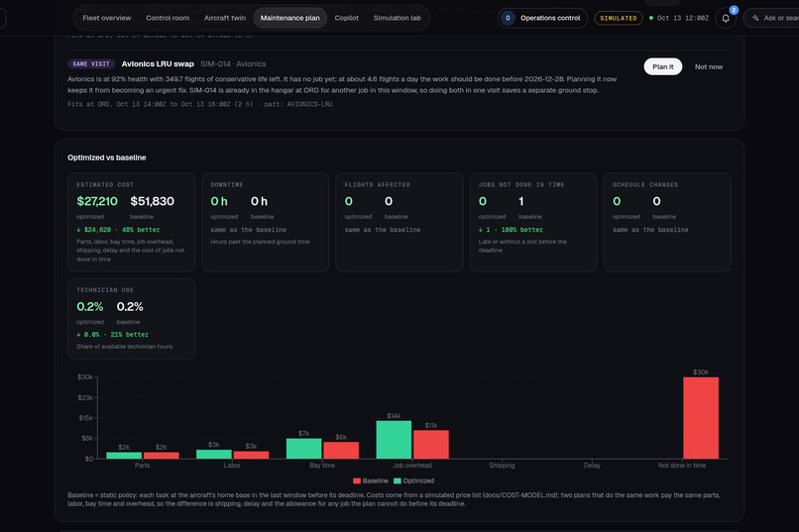This screenshot has height=532, width=799.
Task: Click the blue notification count badge
Action: (734, 10)
